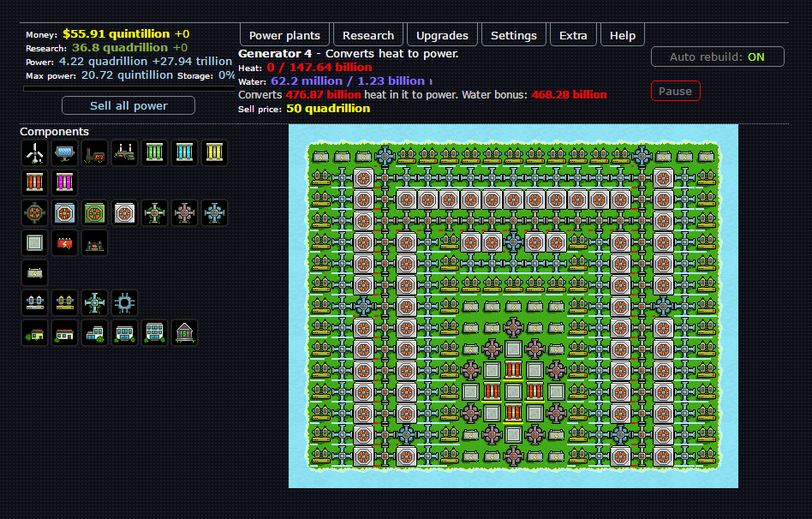This screenshot has height=519, width=812.
Task: Select the light-blue cross heat exchanger component
Action: tap(215, 213)
